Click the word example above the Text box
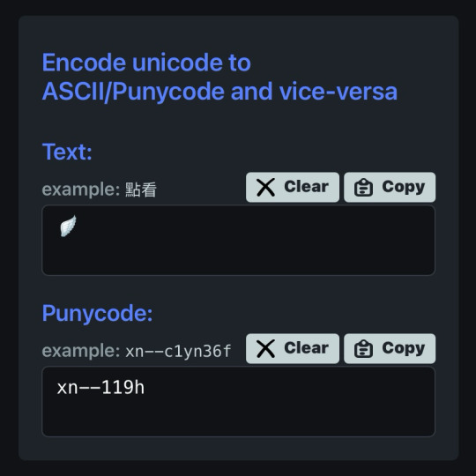 (x=81, y=190)
